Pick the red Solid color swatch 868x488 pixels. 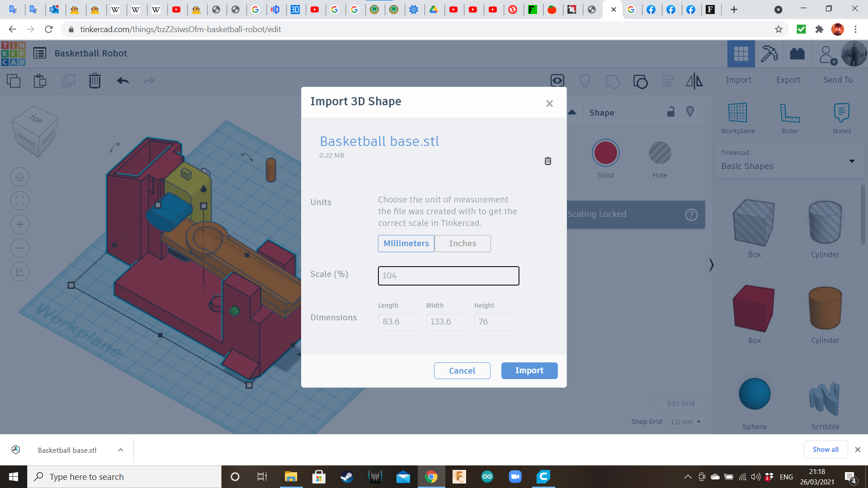click(x=605, y=153)
